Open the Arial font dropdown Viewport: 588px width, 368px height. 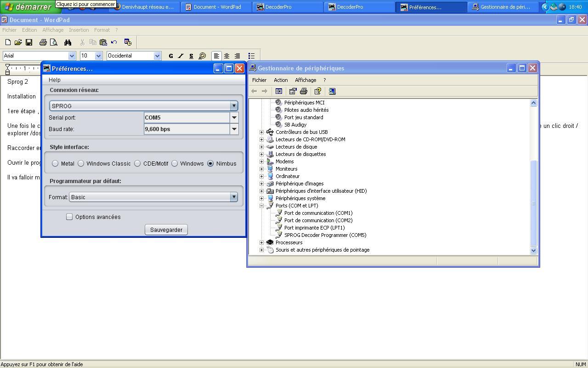pyautogui.click(x=72, y=56)
